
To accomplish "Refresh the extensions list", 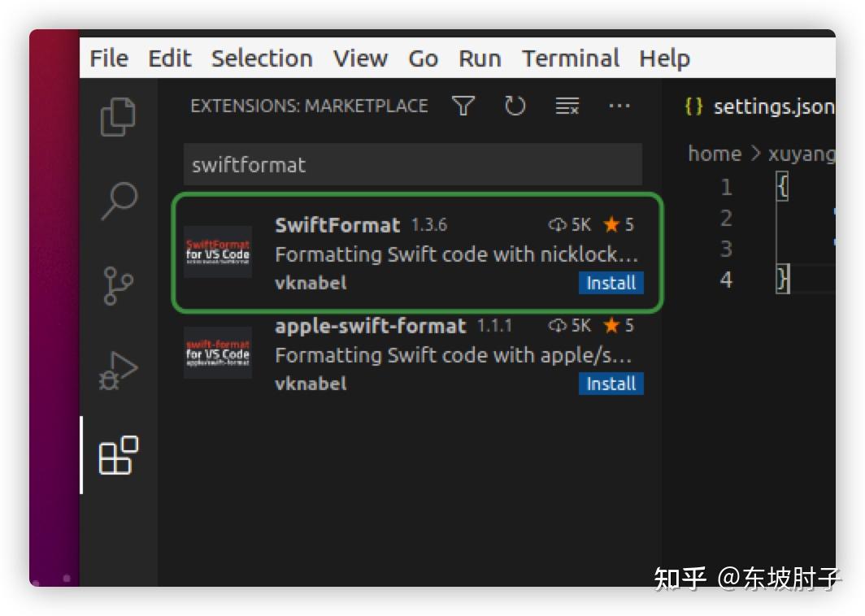I will tap(515, 106).
